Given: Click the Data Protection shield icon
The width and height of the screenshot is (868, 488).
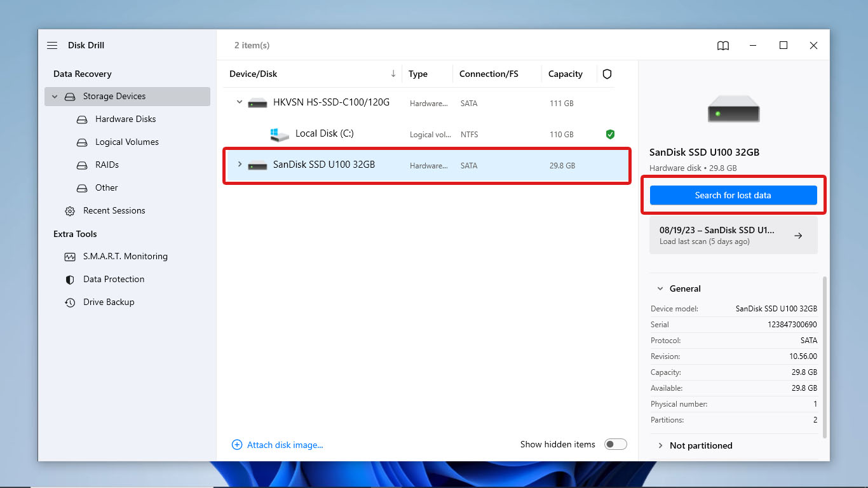Looking at the screenshot, I should 70,280.
